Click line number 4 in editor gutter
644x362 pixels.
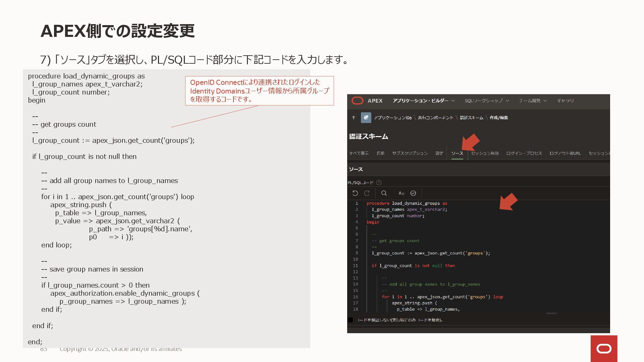pos(357,222)
